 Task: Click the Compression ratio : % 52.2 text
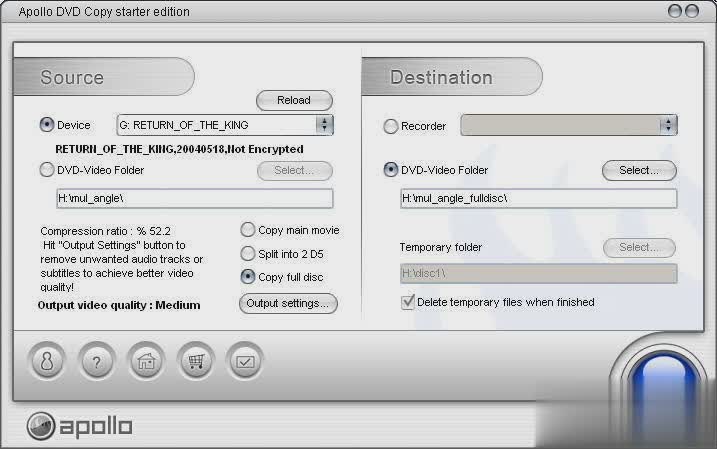tap(105, 231)
